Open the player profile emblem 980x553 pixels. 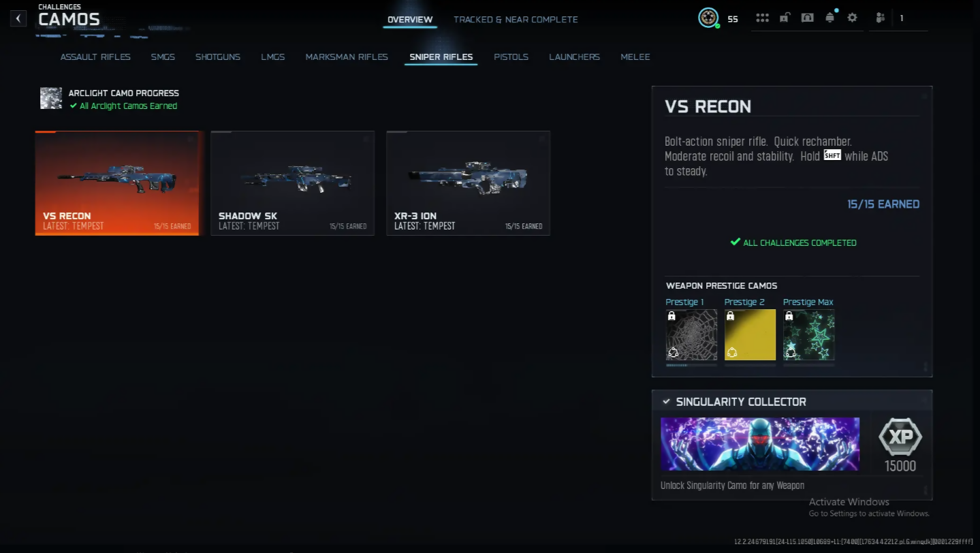(x=708, y=18)
